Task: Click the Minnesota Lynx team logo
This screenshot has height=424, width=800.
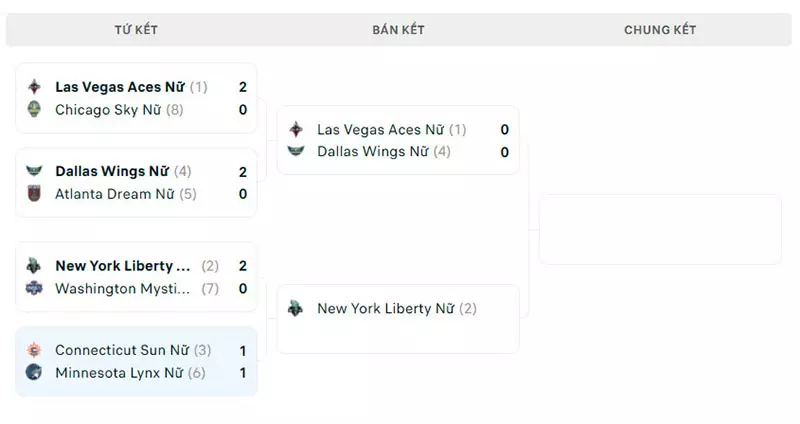Action: [x=34, y=372]
